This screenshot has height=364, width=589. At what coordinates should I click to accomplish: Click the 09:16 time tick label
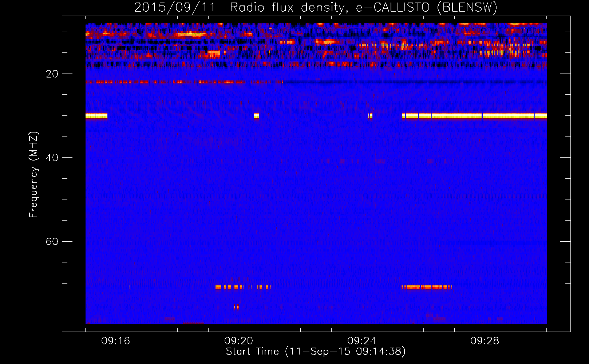point(116,341)
